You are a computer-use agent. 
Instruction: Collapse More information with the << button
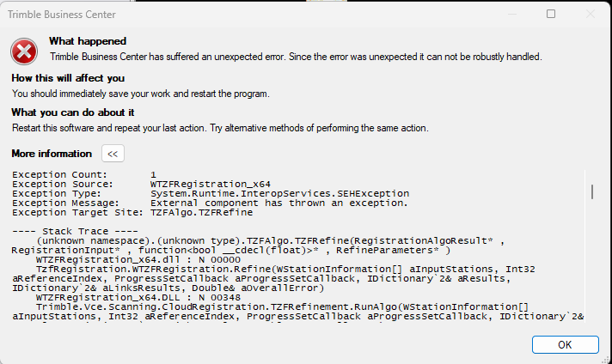point(113,154)
